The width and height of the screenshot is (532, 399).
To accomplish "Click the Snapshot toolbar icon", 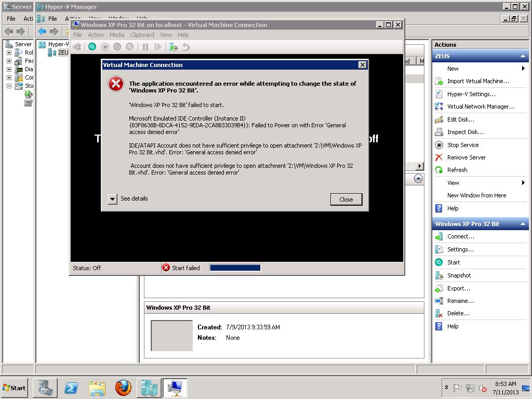I will pos(174,47).
